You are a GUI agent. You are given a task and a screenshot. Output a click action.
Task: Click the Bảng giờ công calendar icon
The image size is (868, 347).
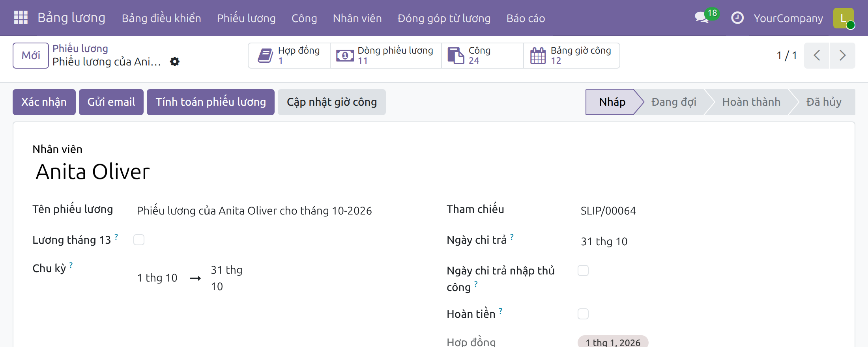point(538,56)
